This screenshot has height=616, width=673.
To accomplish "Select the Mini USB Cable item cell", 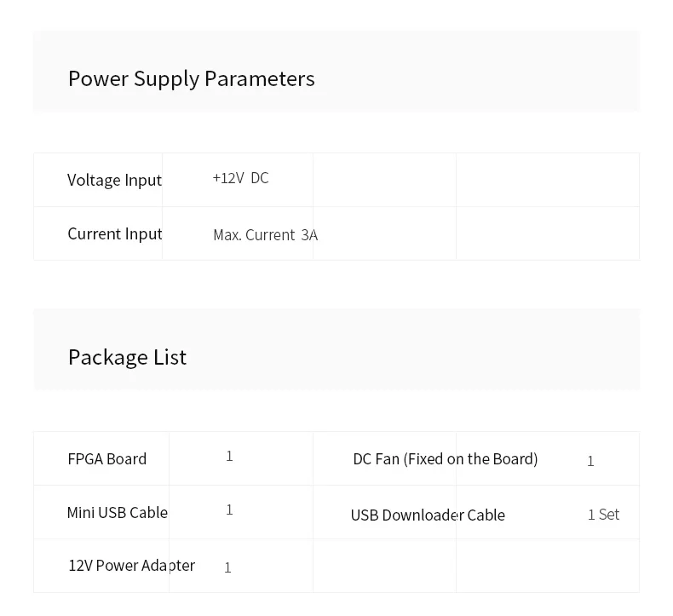I will click(117, 512).
